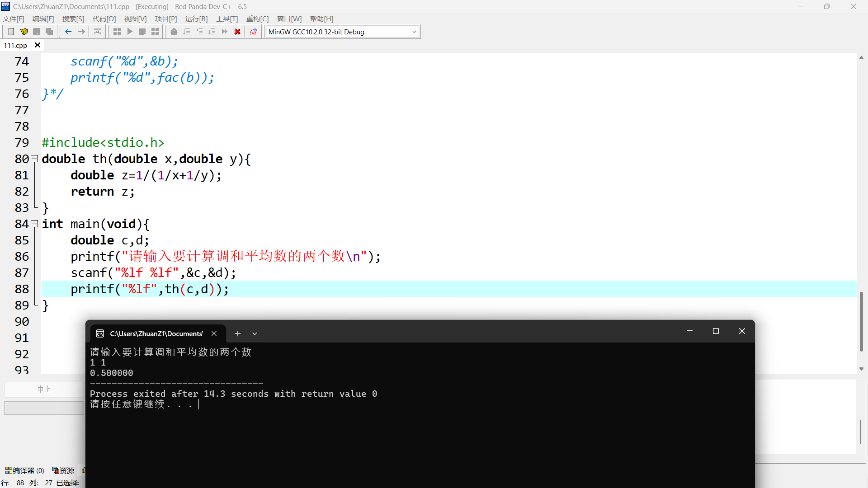
Task: Click the add watch glasses icon
Action: pos(253,32)
